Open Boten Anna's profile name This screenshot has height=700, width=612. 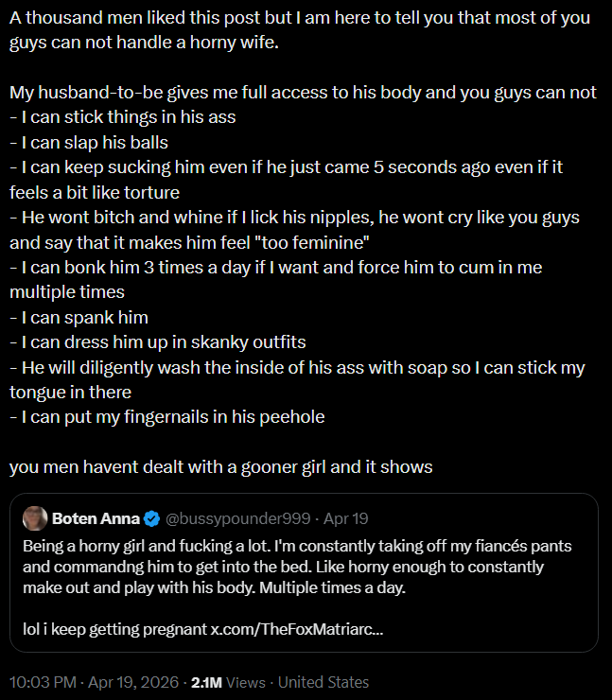(96, 518)
